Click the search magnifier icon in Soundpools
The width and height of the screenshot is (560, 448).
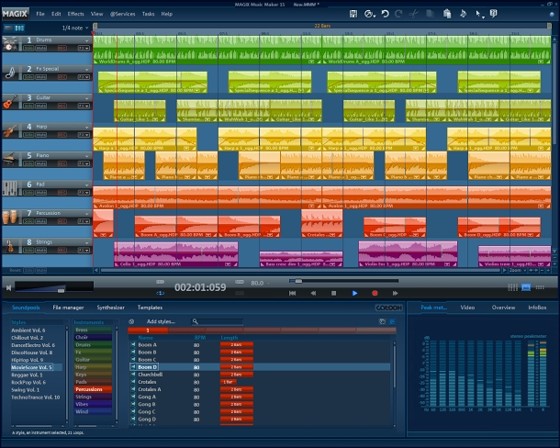click(x=195, y=322)
